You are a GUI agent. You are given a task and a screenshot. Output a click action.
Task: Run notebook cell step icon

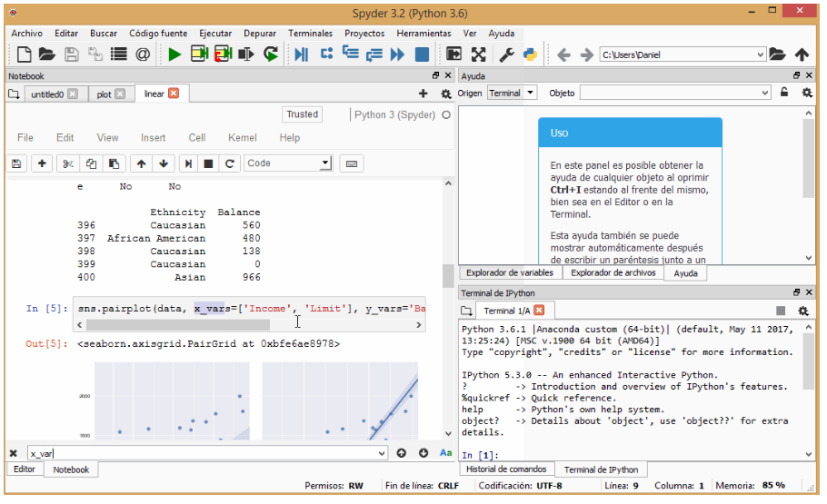pos(188,163)
